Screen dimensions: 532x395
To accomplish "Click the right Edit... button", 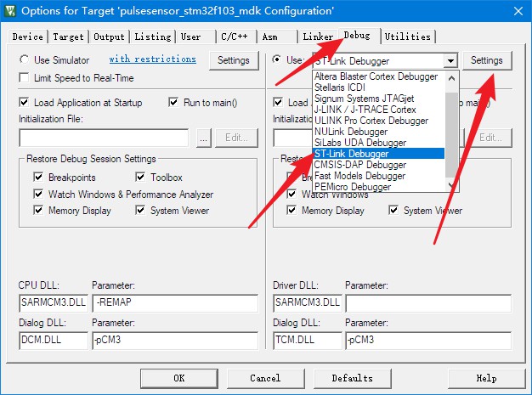I will (490, 138).
